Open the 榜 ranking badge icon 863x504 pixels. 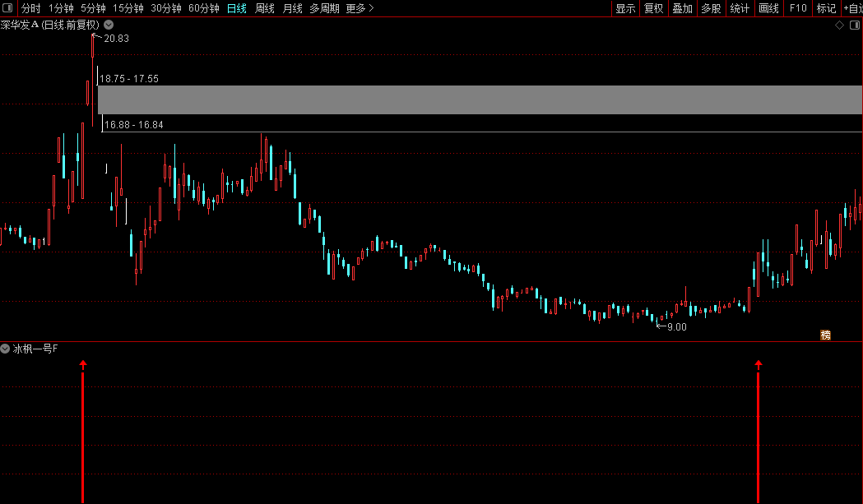[x=826, y=335]
